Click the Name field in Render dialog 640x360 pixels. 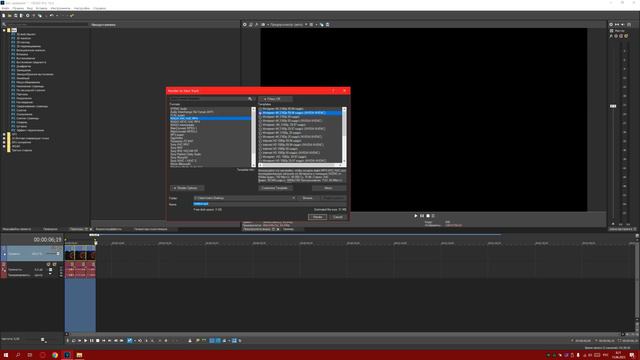[269, 204]
